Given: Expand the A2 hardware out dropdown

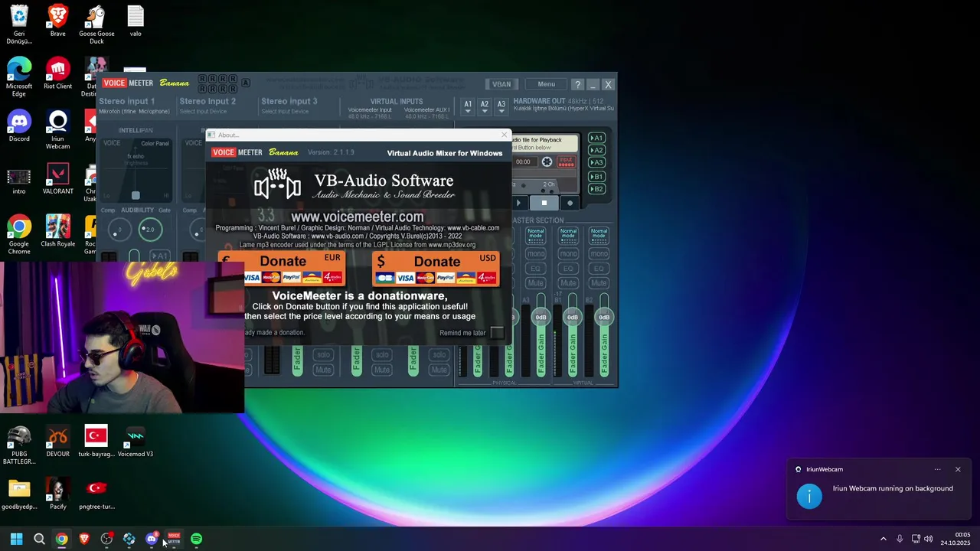Looking at the screenshot, I should coord(485,106).
